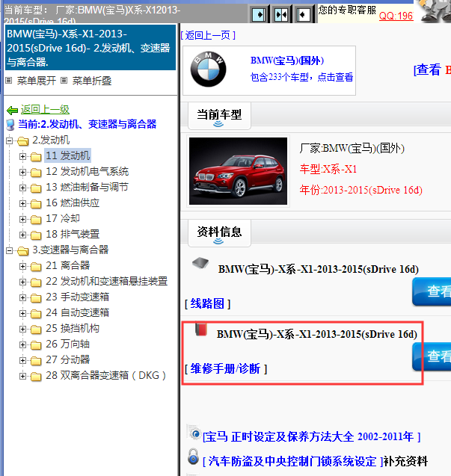Select the 16 燃油供应 tree item
This screenshot has width=451, height=476.
pos(73,203)
